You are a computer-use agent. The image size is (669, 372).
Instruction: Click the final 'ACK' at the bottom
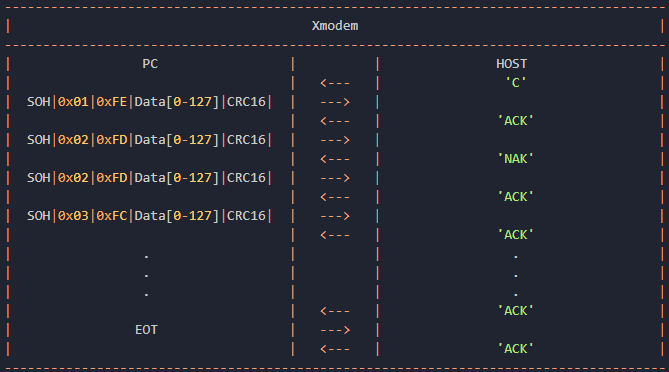[515, 349]
